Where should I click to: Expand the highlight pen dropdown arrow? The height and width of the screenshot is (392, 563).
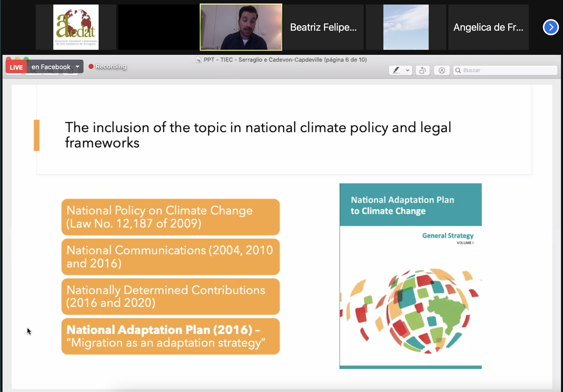[x=407, y=70]
